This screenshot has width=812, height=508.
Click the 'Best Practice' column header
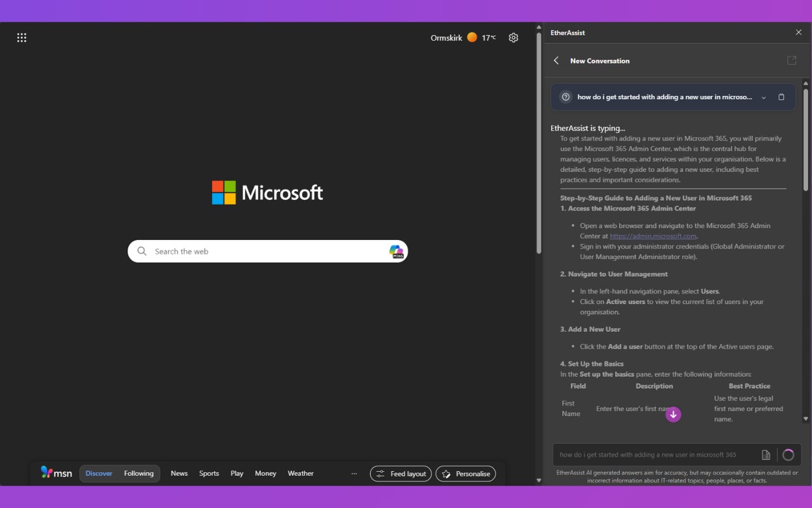click(x=749, y=386)
